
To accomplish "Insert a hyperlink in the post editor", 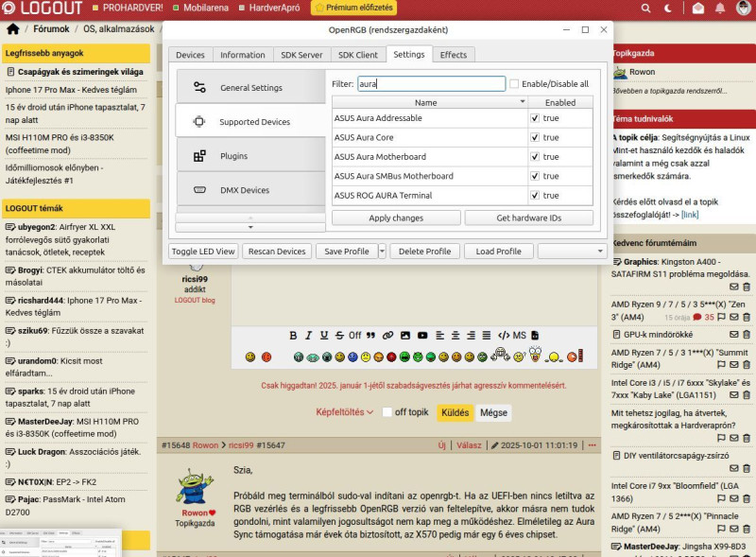I will click(x=387, y=335).
